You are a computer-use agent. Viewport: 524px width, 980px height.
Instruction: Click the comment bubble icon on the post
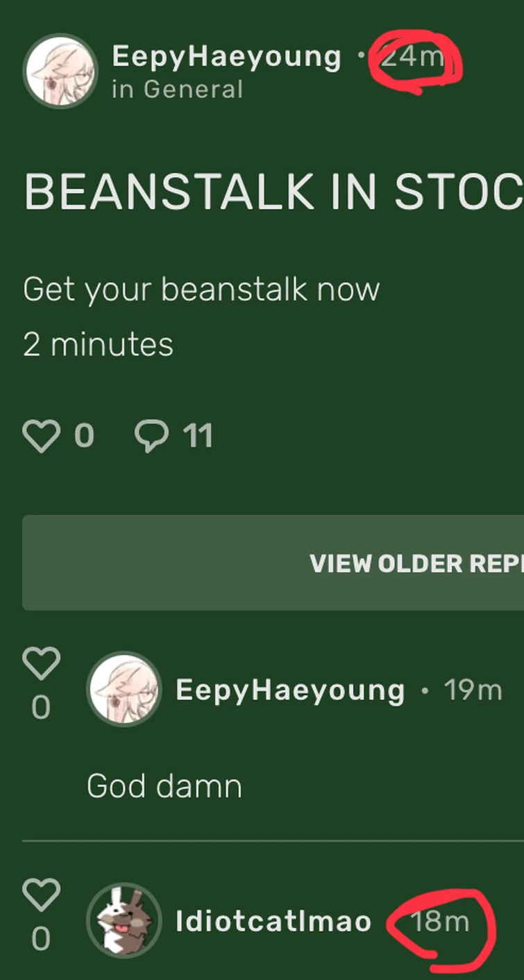coord(154,434)
